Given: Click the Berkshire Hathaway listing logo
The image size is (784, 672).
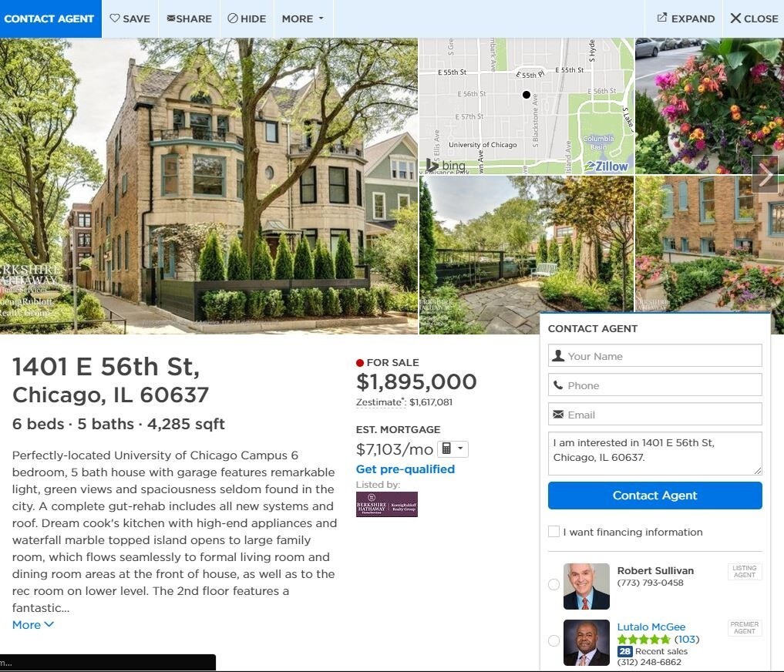Looking at the screenshot, I should pyautogui.click(x=386, y=504).
